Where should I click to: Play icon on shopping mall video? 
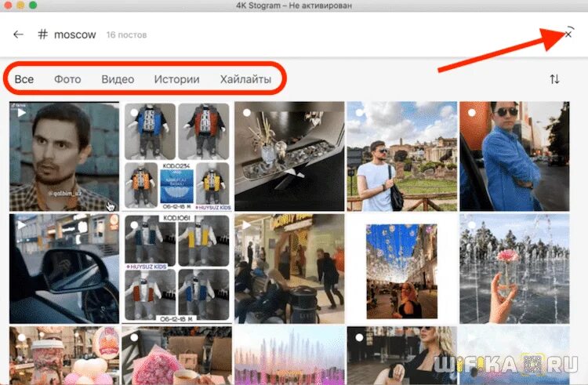(246, 225)
